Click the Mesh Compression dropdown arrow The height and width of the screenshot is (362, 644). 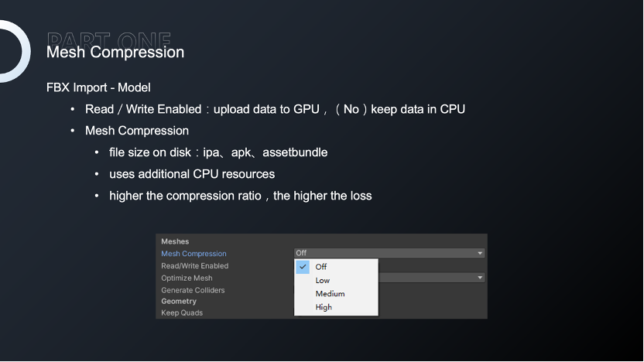(x=480, y=253)
